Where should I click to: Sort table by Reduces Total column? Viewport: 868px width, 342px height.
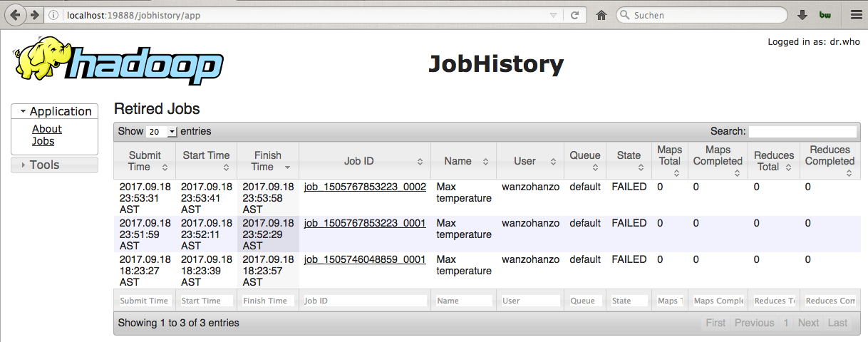click(x=774, y=161)
